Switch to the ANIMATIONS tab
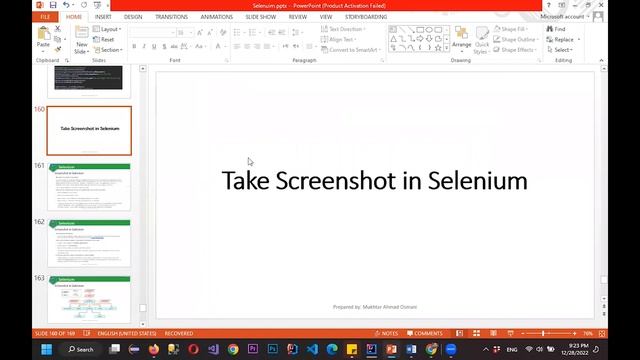 216,17
